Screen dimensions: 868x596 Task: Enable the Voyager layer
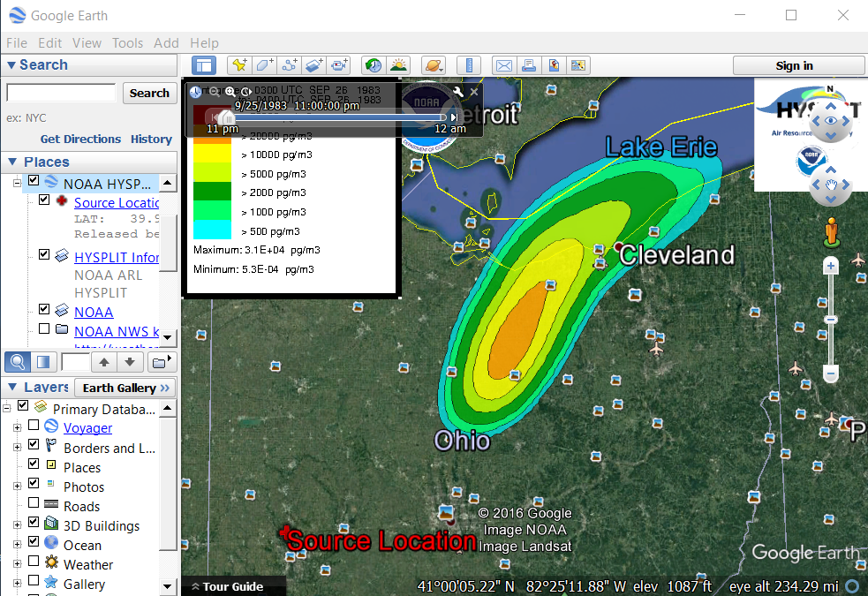click(x=34, y=425)
